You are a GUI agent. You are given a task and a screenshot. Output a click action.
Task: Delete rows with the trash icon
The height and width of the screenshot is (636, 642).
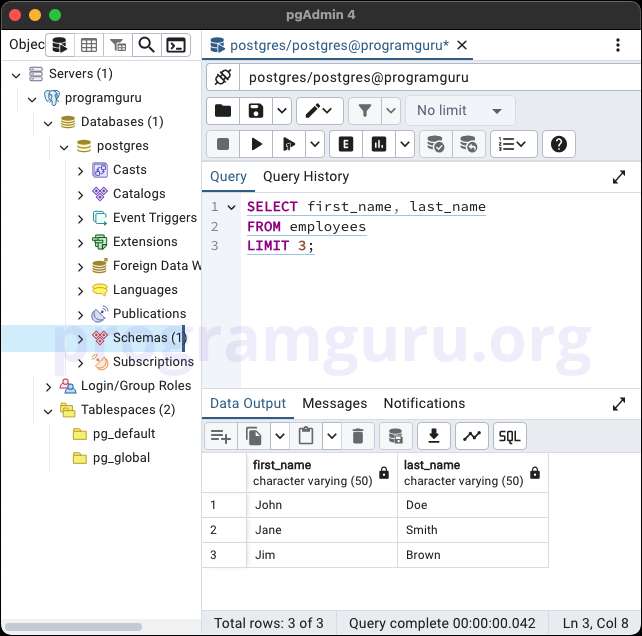point(358,436)
